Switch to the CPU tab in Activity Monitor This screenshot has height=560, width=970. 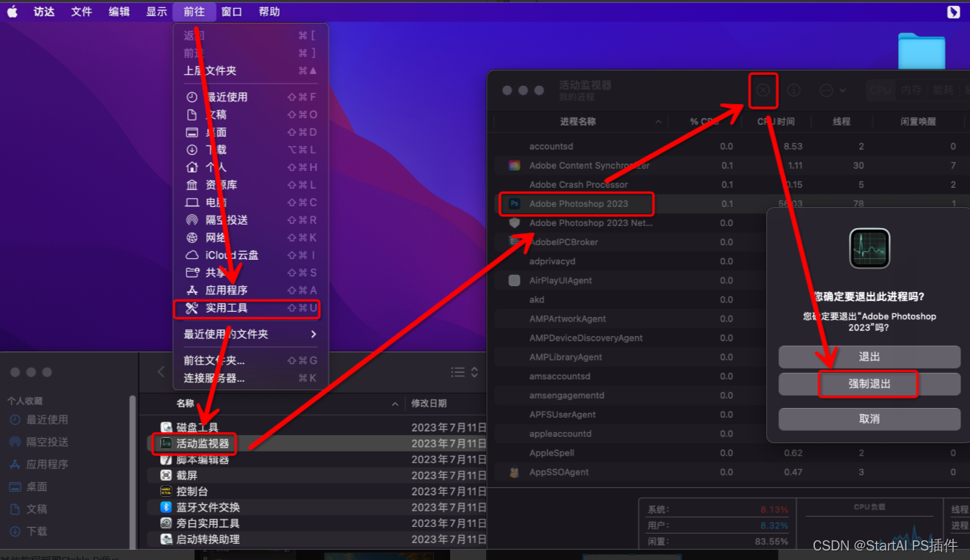point(880,90)
